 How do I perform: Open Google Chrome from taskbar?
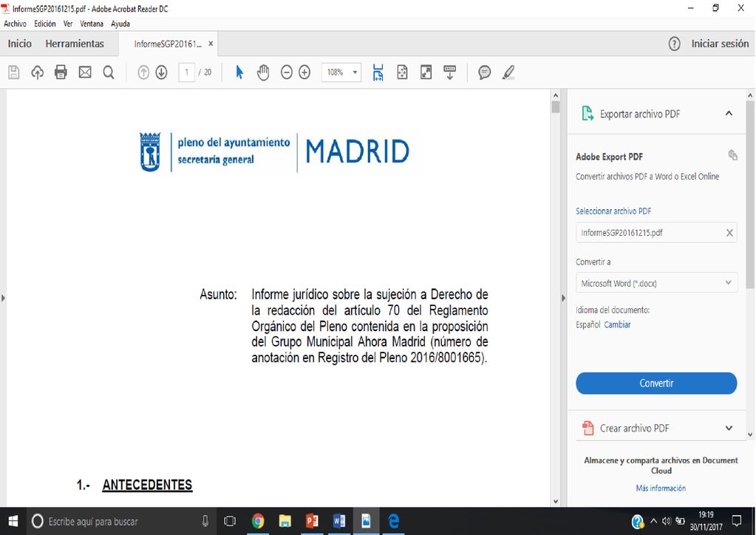pyautogui.click(x=258, y=521)
